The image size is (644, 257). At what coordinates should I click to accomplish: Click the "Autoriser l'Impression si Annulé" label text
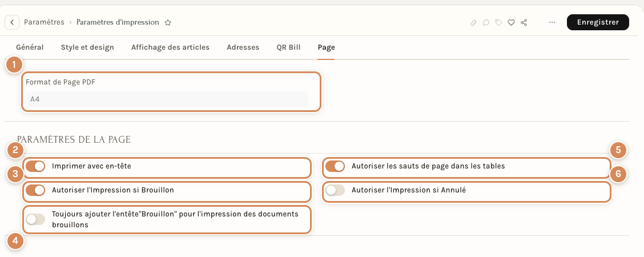(409, 191)
